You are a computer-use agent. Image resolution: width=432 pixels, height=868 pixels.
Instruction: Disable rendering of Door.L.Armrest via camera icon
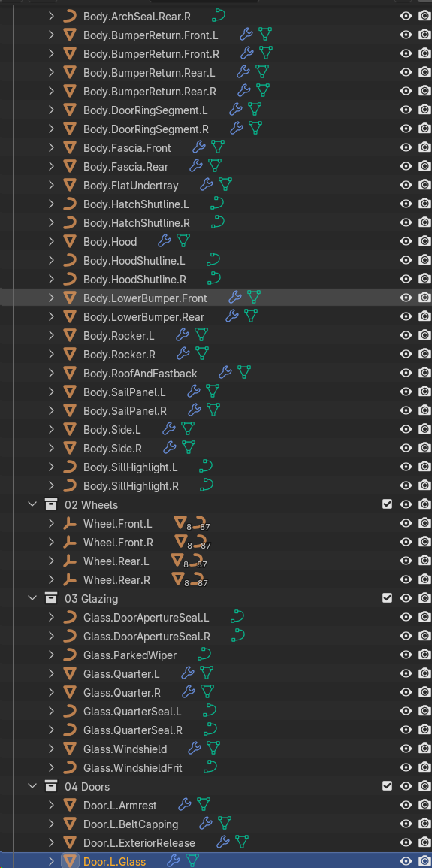click(424, 805)
